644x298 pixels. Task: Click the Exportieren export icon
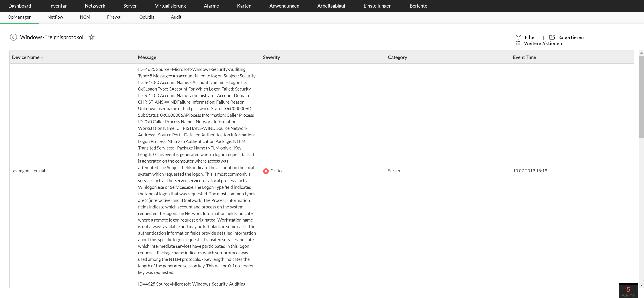552,37
